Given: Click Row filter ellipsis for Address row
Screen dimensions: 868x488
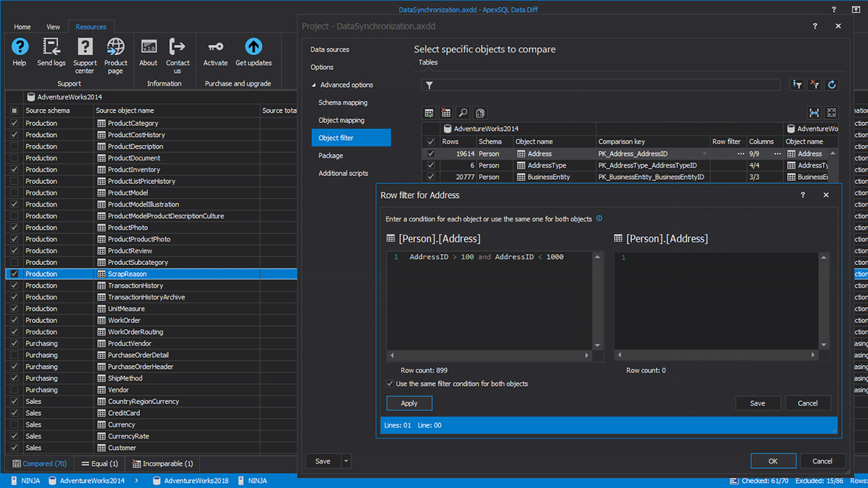Looking at the screenshot, I should tap(741, 154).
